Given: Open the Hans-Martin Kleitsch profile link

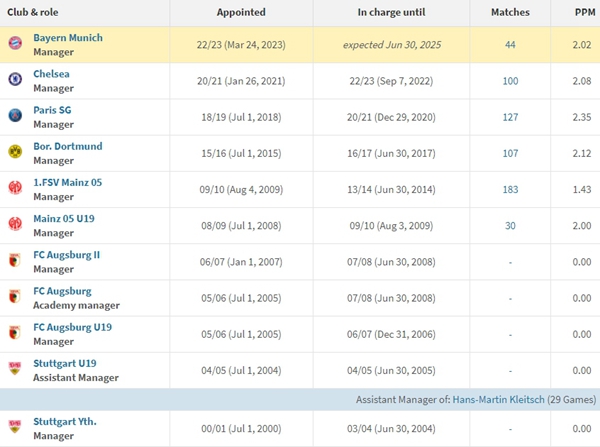Looking at the screenshot, I should pyautogui.click(x=498, y=400).
